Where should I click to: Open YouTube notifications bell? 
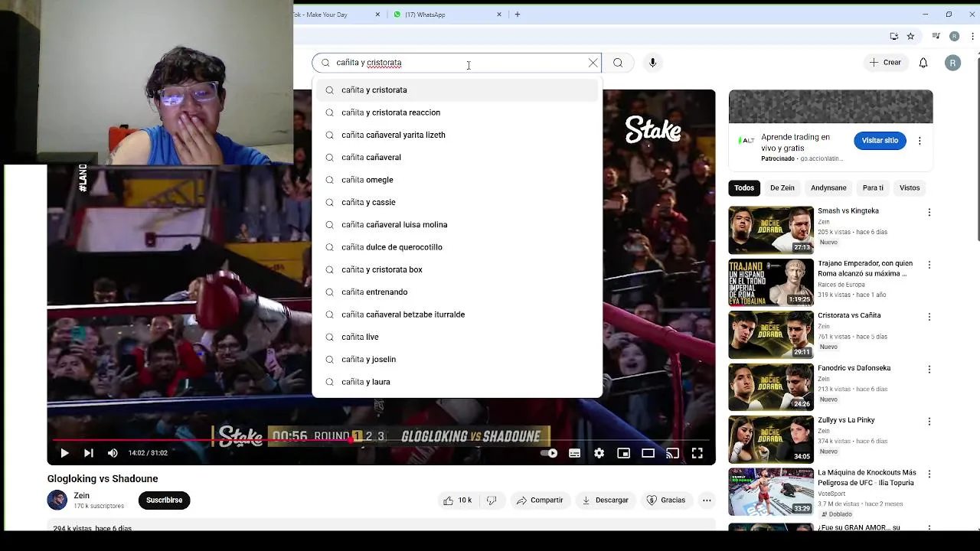923,63
